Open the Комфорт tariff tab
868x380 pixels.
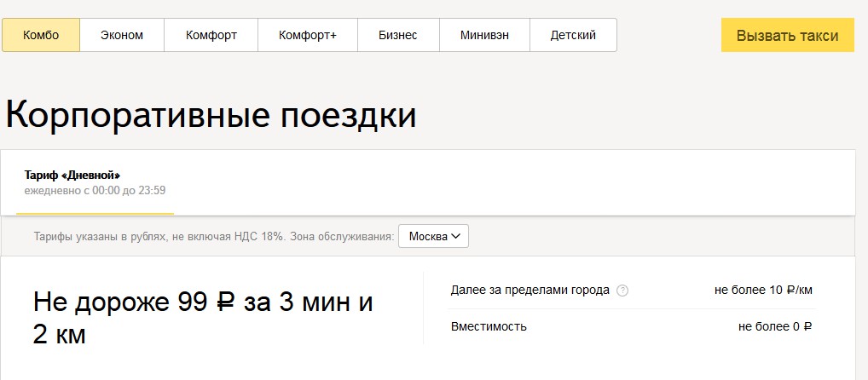tap(211, 35)
